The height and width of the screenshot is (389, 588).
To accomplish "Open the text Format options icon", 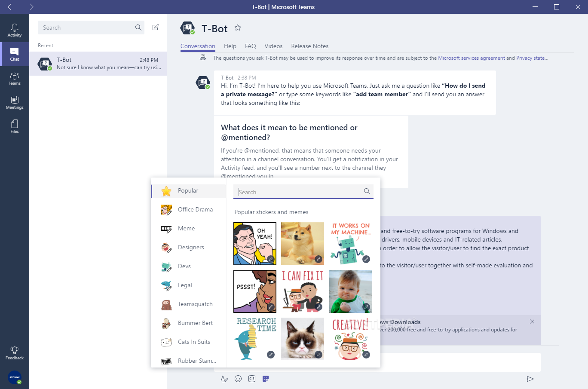I will point(224,379).
